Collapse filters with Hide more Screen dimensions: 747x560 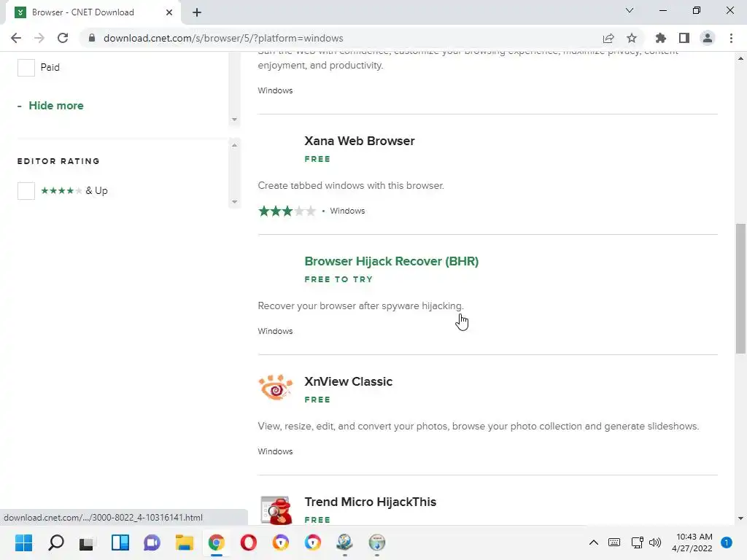tap(55, 106)
